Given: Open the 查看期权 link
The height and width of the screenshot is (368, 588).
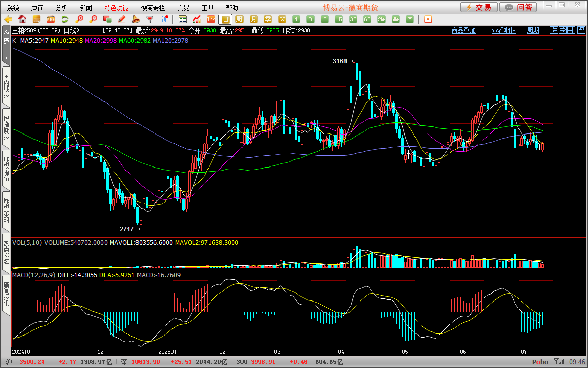Looking at the screenshot, I should point(504,30).
